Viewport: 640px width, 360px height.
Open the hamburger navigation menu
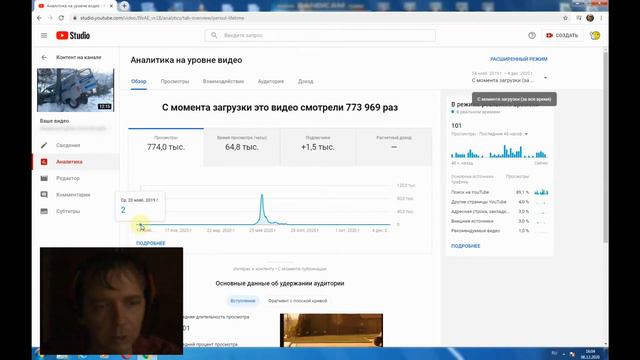point(44,36)
